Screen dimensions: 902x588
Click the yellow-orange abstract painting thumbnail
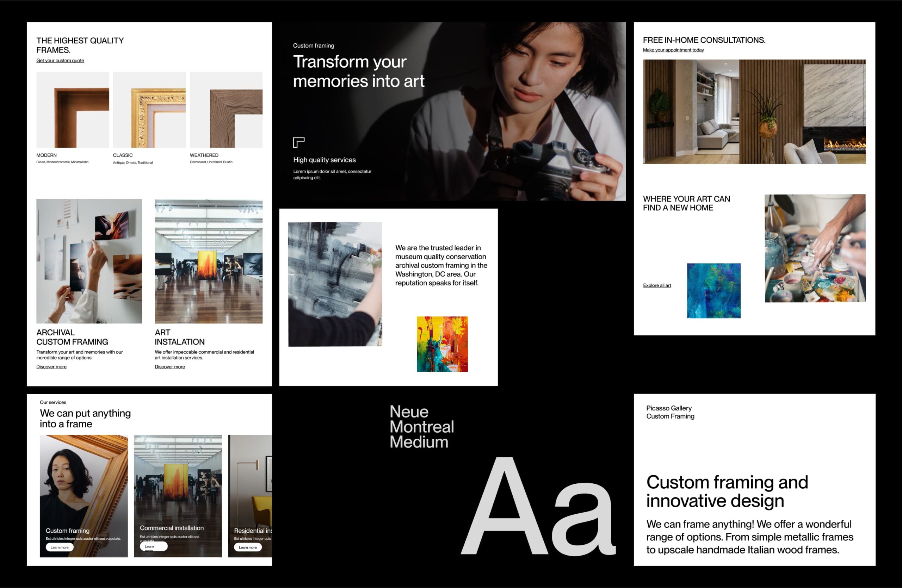coord(442,344)
